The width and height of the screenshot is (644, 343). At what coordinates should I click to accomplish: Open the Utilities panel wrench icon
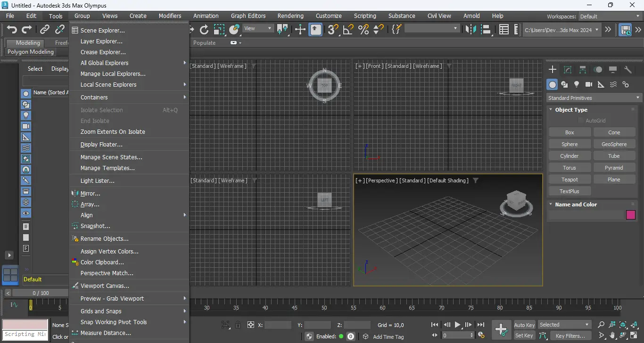point(628,70)
